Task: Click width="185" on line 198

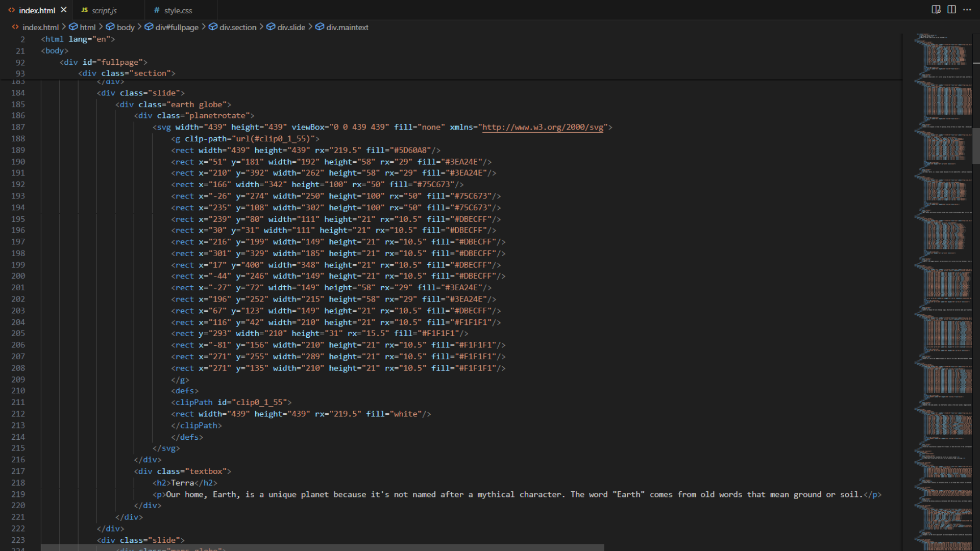Action: 299,254
